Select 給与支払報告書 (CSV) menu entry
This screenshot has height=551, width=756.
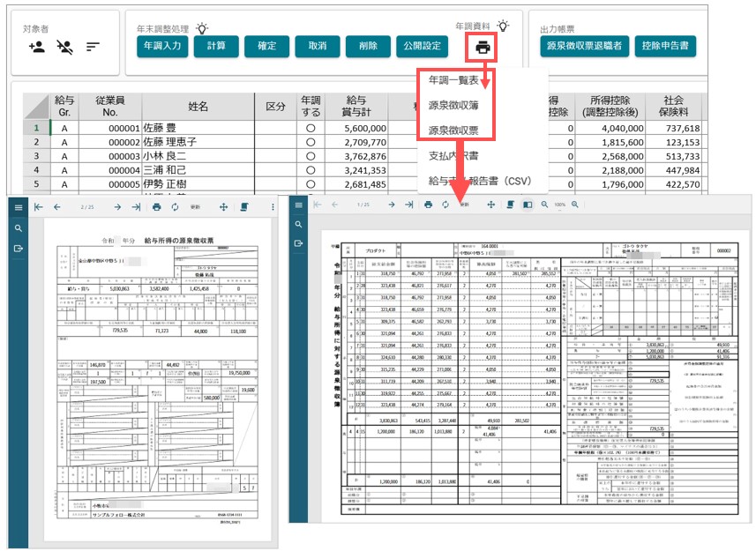479,181
